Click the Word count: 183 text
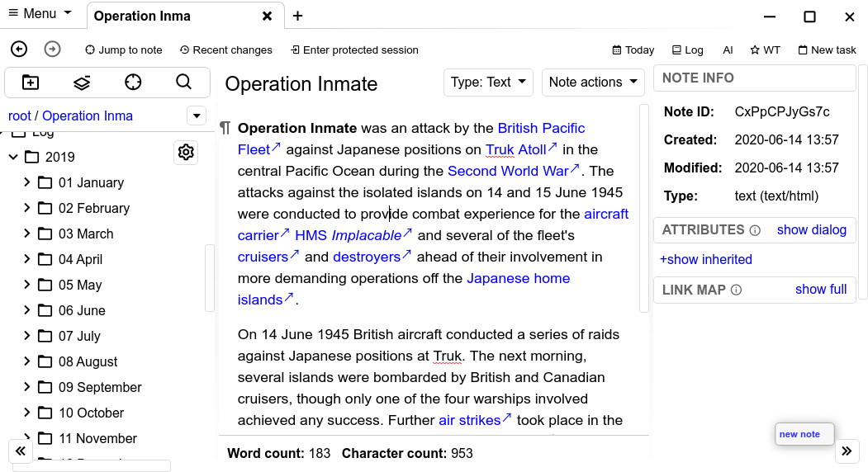Viewport: 868px width, 472px height. click(x=278, y=454)
